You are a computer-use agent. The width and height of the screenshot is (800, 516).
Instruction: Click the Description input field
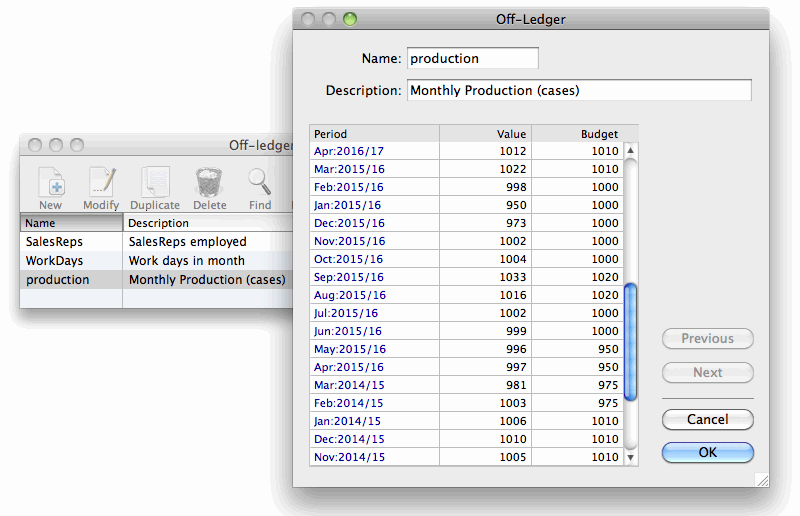pos(579,90)
